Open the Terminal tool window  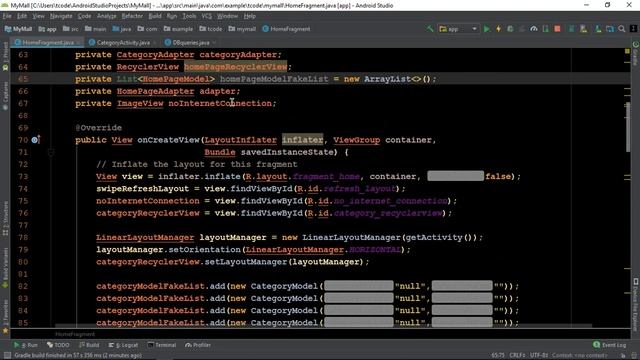tap(162, 345)
